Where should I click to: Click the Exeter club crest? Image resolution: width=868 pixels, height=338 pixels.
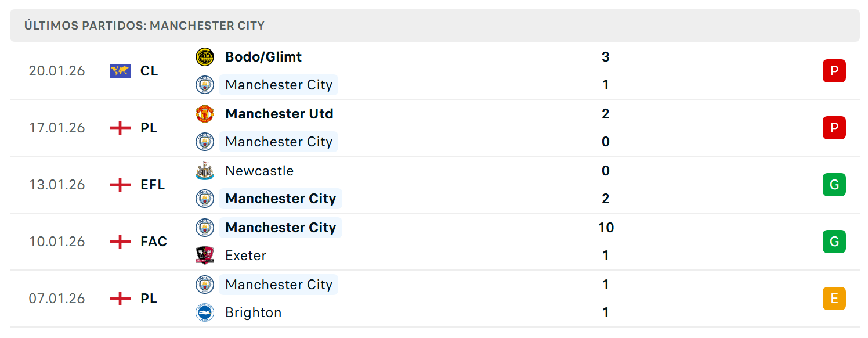[x=205, y=256]
